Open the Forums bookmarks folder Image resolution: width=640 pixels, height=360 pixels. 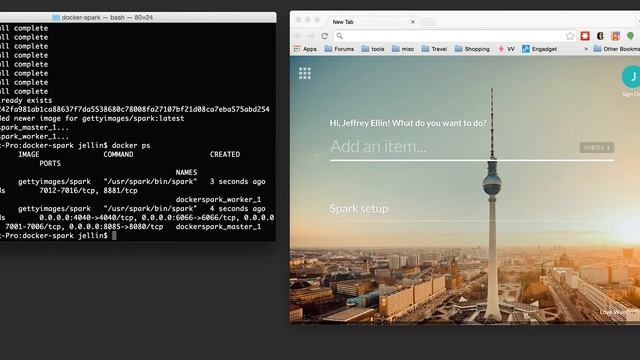(339, 49)
